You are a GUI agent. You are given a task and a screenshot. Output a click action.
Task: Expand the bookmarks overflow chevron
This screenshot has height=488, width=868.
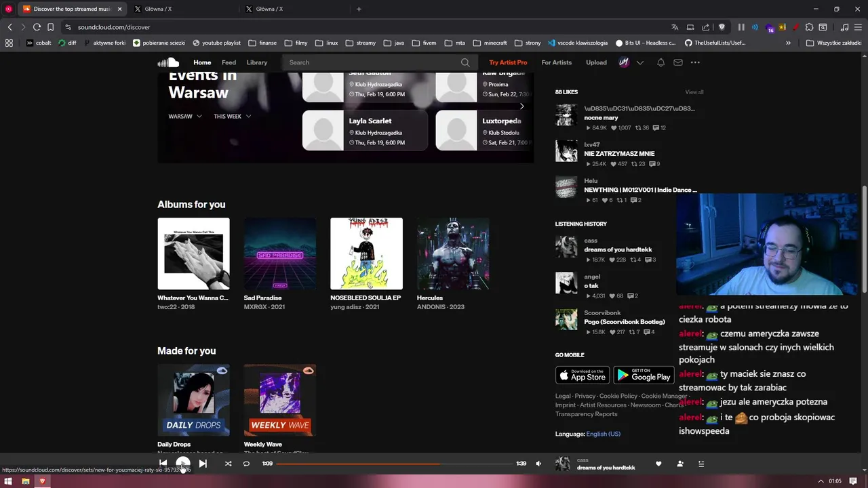coord(788,43)
